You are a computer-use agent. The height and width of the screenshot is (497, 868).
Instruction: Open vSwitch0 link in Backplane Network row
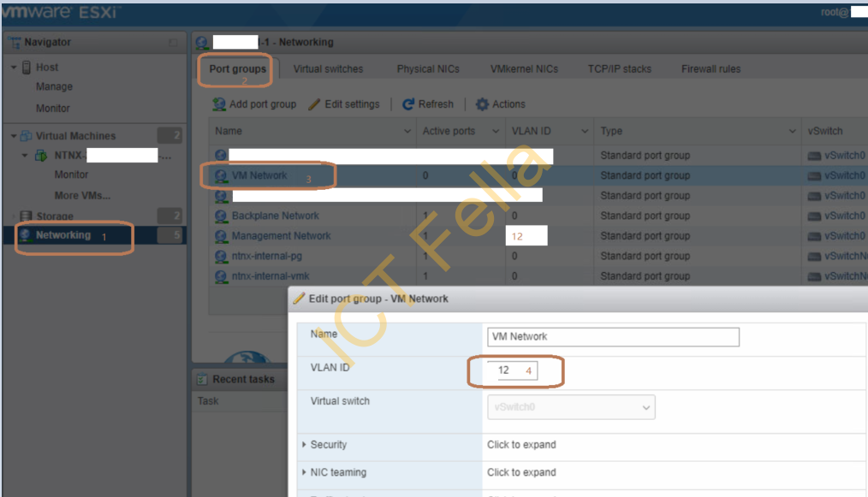pos(845,216)
